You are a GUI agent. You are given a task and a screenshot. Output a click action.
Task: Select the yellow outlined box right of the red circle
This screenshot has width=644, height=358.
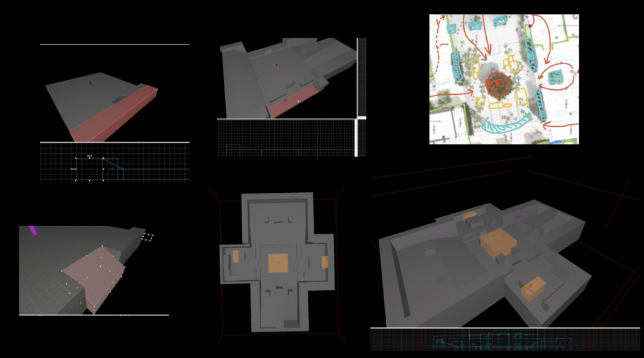521,97
